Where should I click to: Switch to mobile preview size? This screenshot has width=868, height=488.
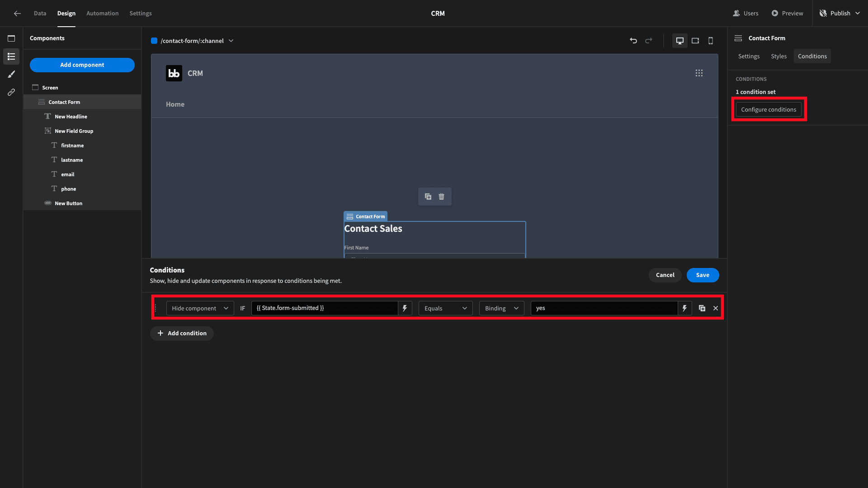(711, 41)
